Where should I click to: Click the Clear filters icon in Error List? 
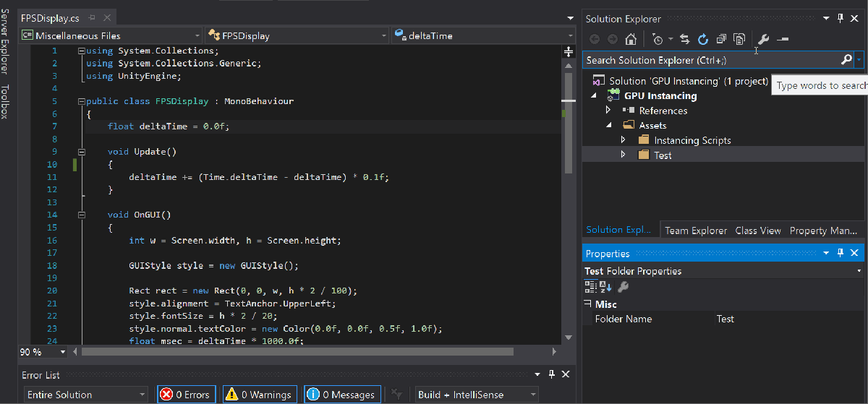click(x=396, y=394)
